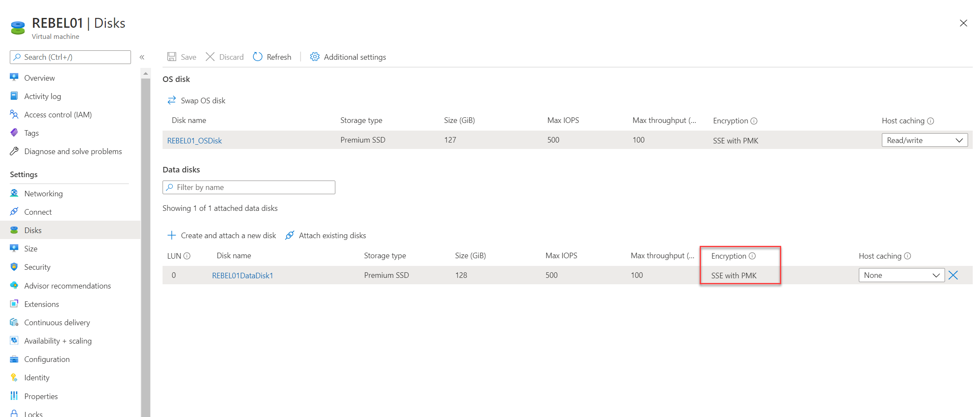Click the Swap OS disk arrows icon
Screen dimensions: 980x417
(172, 100)
